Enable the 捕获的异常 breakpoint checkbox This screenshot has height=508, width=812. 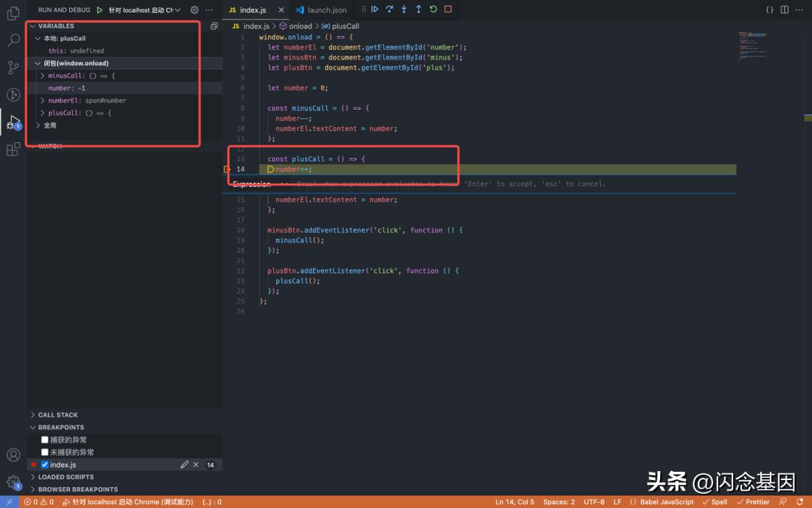tap(44, 440)
